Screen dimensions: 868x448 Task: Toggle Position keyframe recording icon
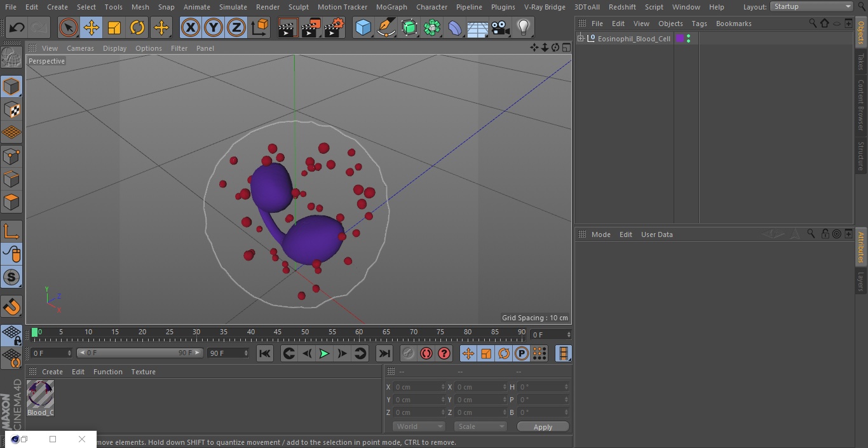pos(468,353)
